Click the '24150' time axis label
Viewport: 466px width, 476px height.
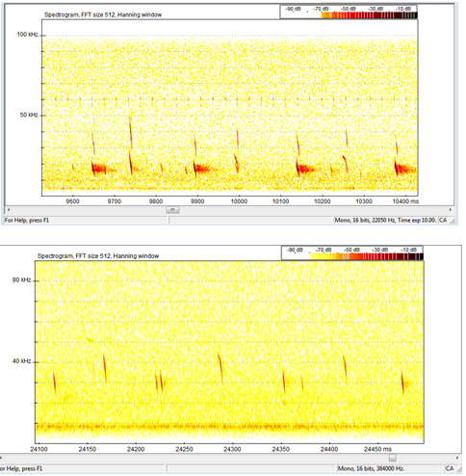[88, 449]
